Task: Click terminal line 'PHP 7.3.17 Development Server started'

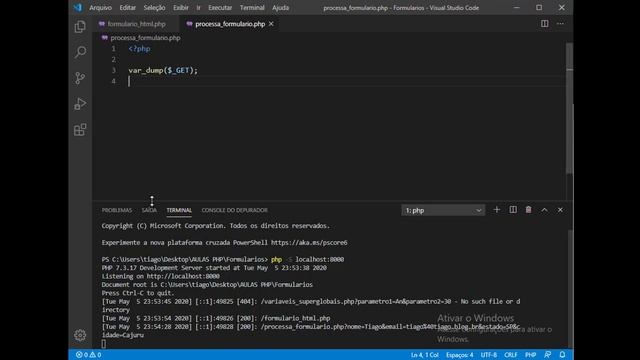Action: (x=214, y=268)
